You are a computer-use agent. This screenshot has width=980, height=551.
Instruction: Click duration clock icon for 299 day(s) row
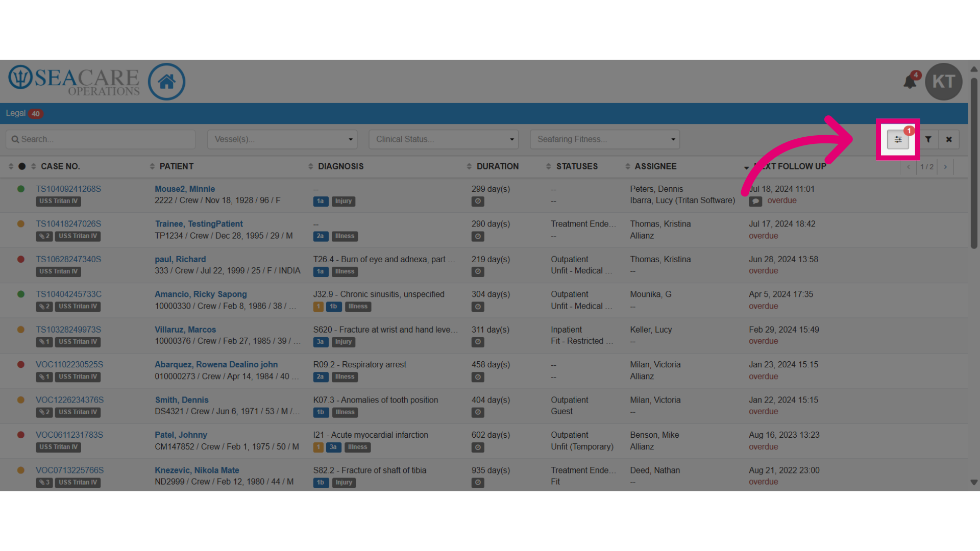pos(478,202)
